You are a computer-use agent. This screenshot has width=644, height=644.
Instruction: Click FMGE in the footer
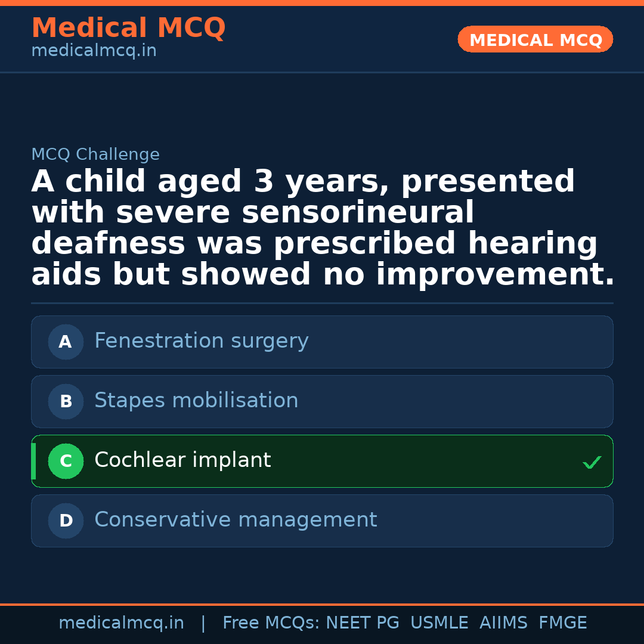click(563, 623)
